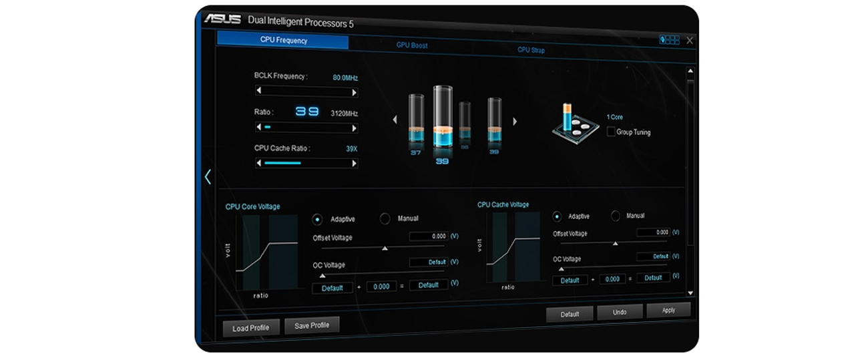Click the scrollbar down arrow
Image resolution: width=868 pixels, height=358 pixels.
(x=690, y=293)
